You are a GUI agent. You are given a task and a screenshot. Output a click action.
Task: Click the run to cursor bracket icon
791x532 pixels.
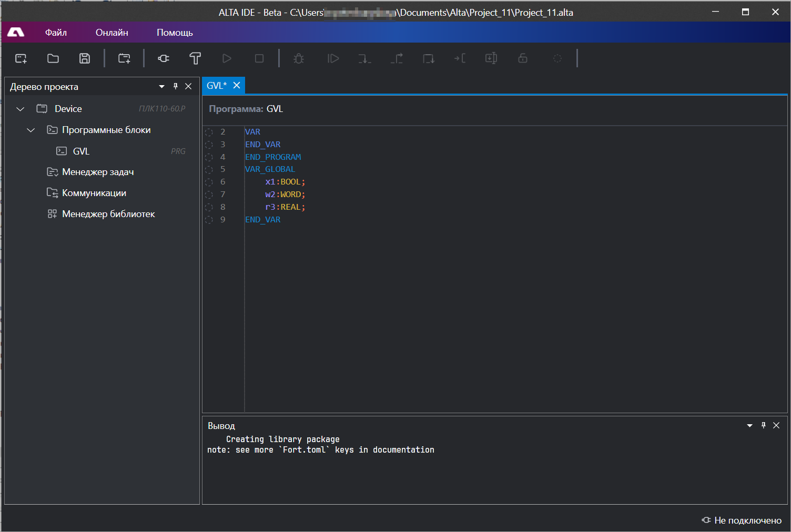tap(460, 58)
